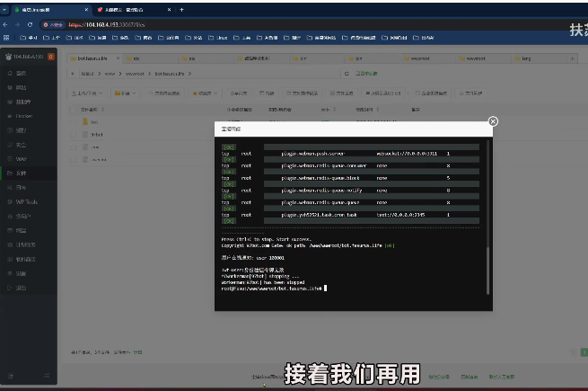Open the Docker item in sidebar
Viewport: 588px width, 391px height.
click(x=23, y=116)
